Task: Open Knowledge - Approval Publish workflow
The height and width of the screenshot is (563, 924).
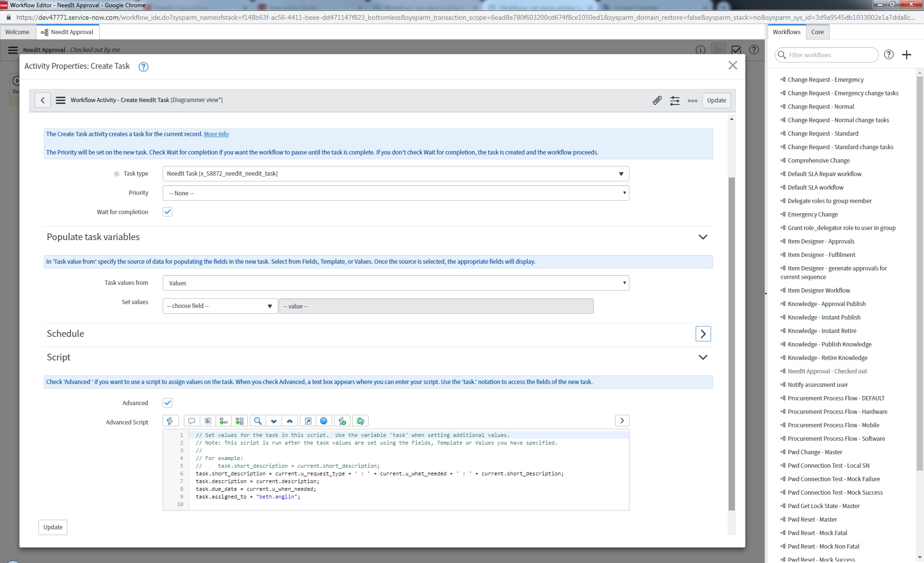Action: (x=826, y=304)
